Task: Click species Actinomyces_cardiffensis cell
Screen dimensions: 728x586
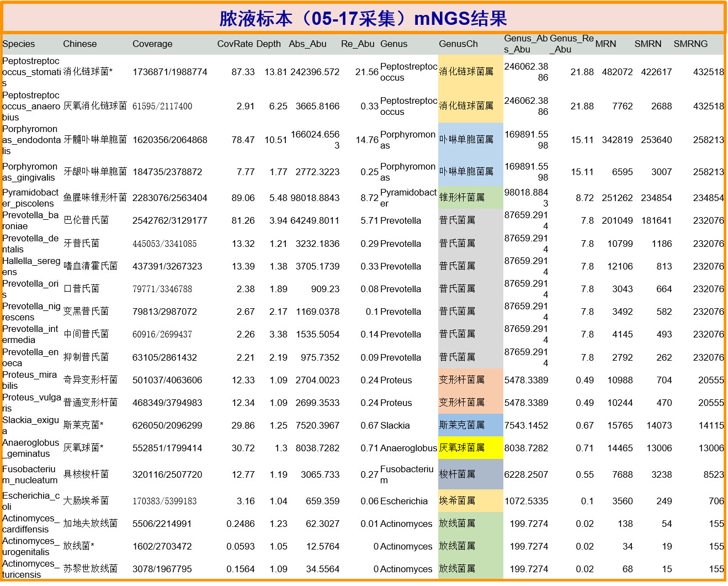Action: click(30, 524)
